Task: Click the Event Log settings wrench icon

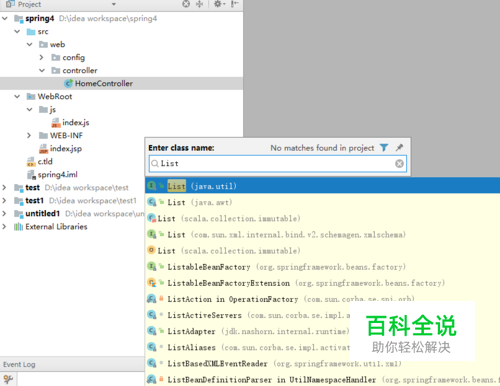Action: [8, 380]
